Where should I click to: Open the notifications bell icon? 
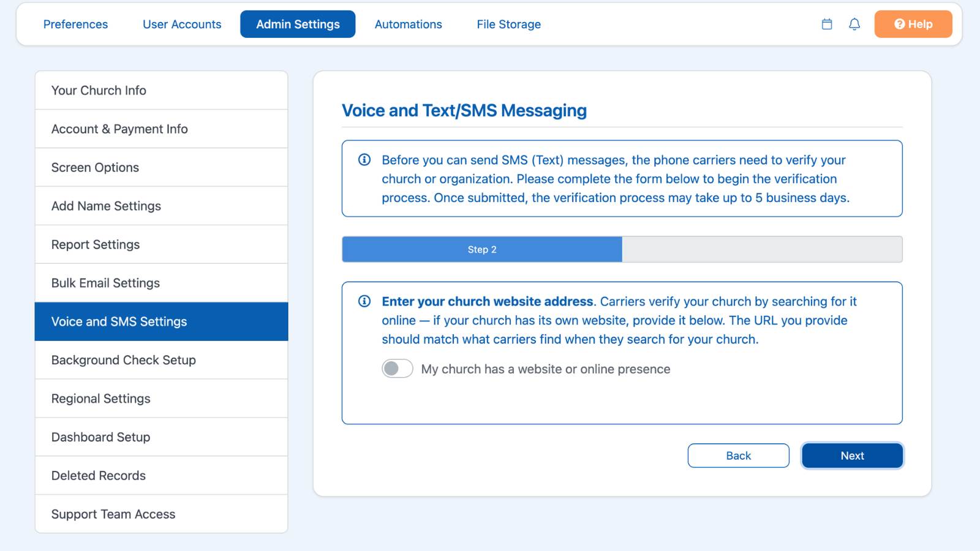tap(854, 24)
